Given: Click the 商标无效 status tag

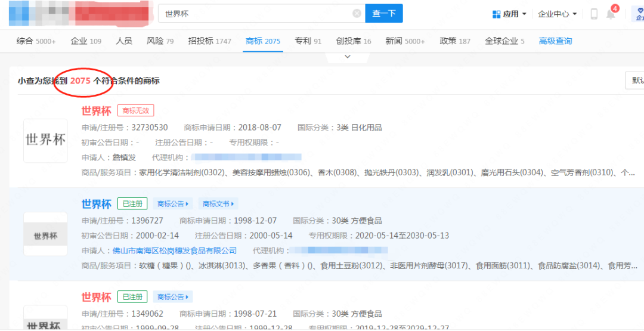Looking at the screenshot, I should coord(135,110).
